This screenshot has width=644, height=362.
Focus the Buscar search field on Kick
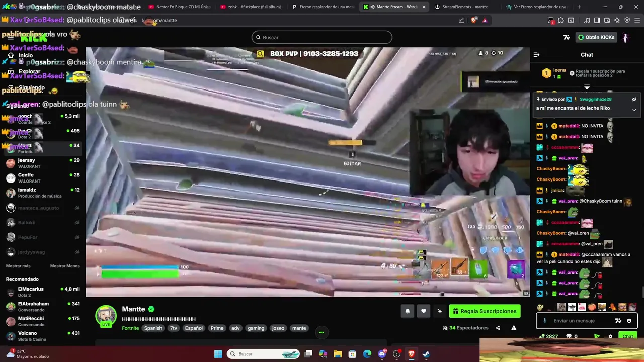click(322, 37)
